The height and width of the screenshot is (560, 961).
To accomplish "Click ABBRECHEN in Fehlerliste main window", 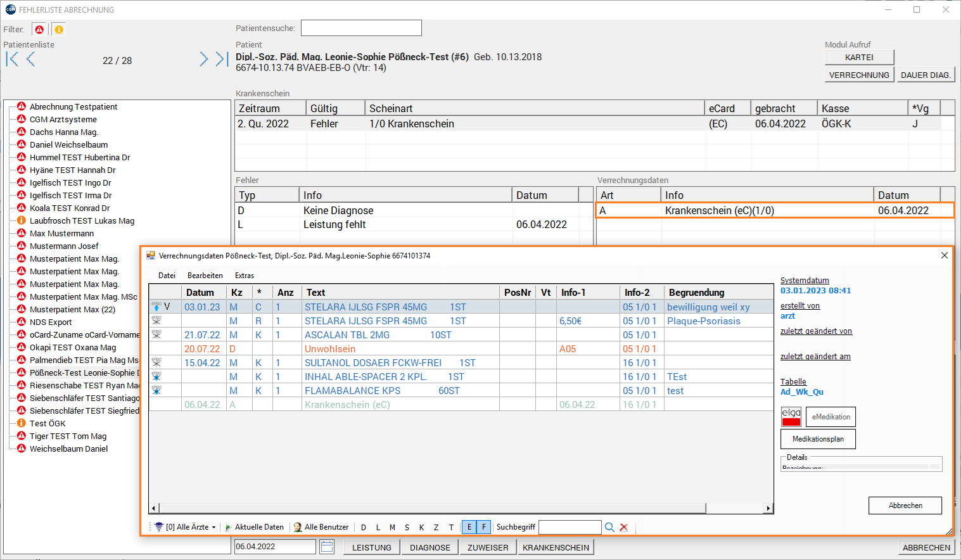I will 926,547.
